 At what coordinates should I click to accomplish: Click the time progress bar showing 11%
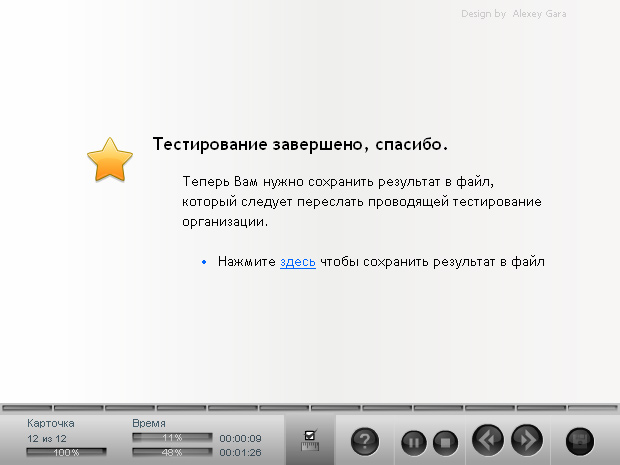tap(172, 438)
